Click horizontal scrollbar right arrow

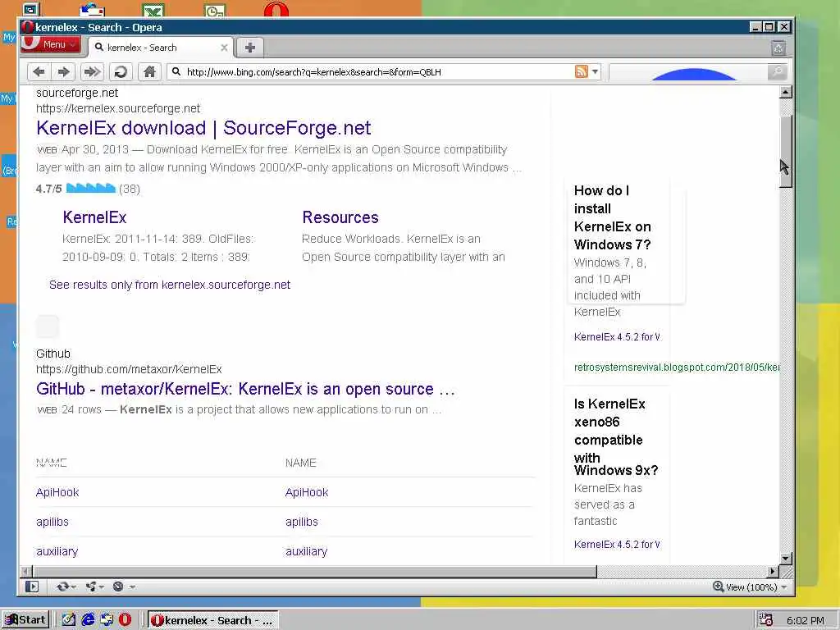coord(773,572)
